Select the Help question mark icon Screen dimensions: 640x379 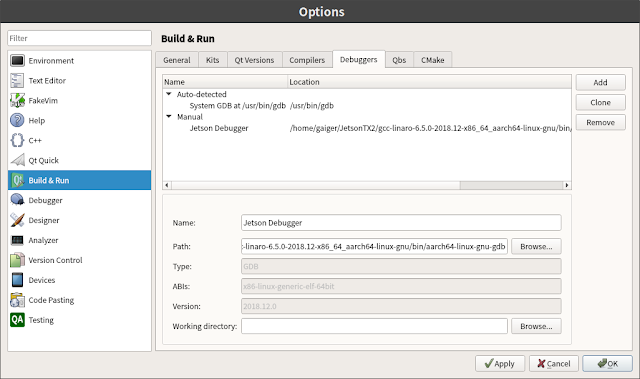(x=17, y=120)
